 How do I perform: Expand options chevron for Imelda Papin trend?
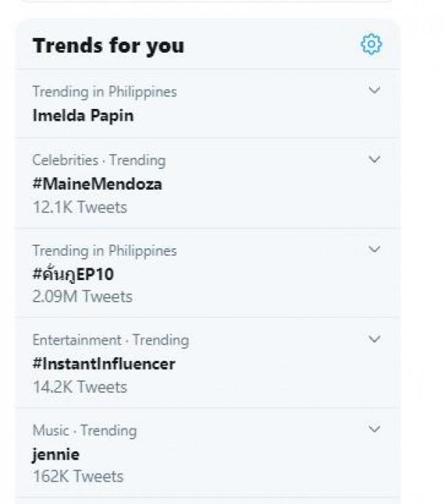[375, 90]
